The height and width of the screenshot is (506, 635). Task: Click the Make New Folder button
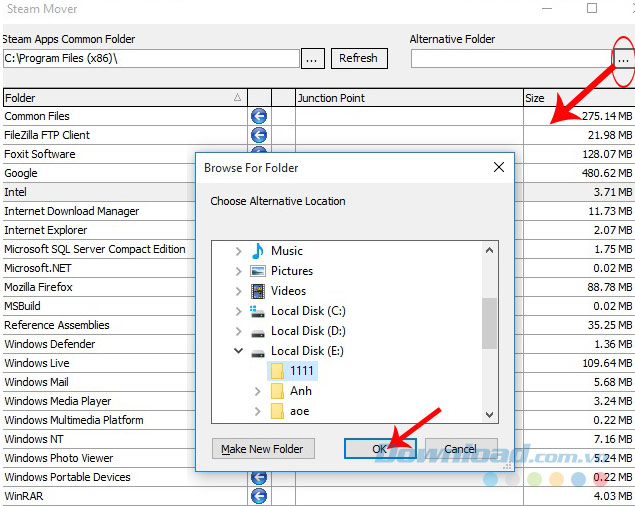(x=264, y=449)
